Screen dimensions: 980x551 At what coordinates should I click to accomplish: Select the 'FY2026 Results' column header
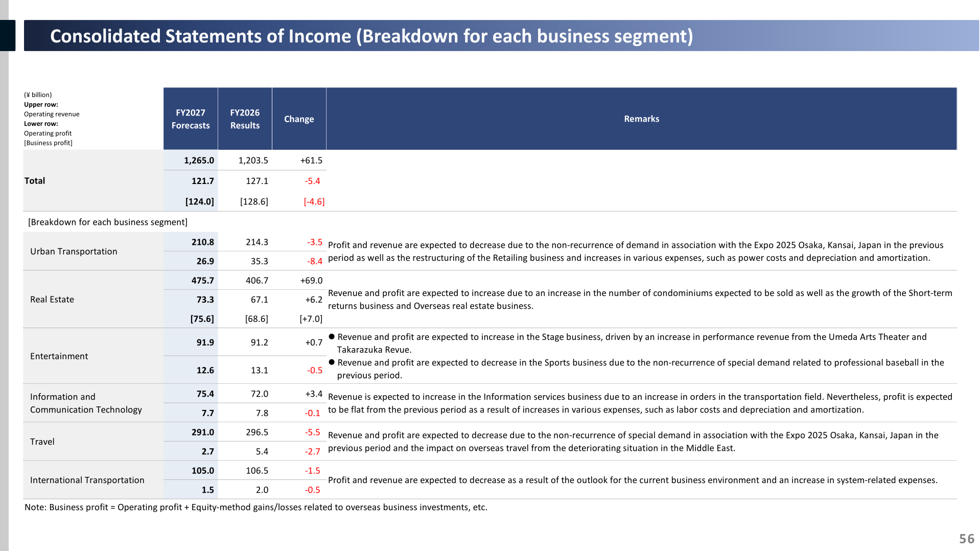click(245, 119)
